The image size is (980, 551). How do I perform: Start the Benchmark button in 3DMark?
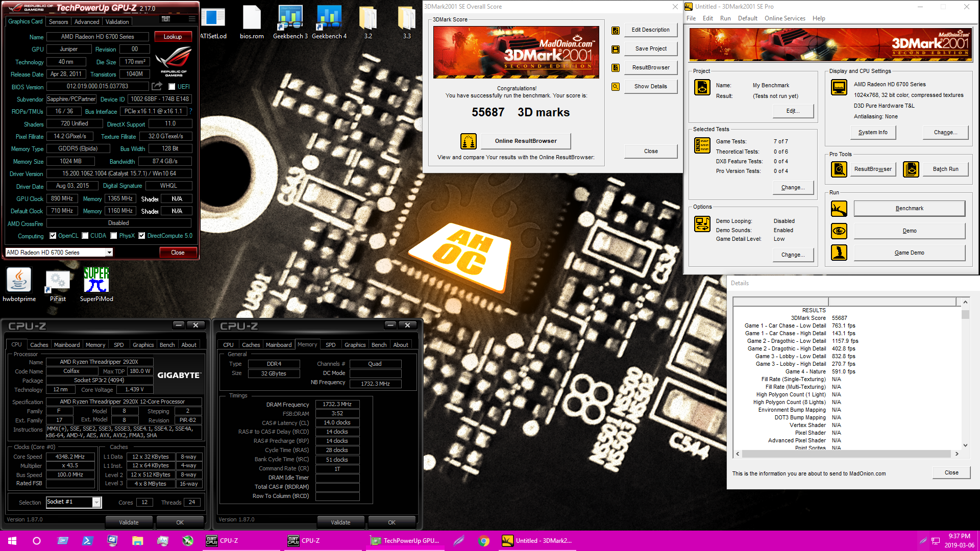click(909, 208)
